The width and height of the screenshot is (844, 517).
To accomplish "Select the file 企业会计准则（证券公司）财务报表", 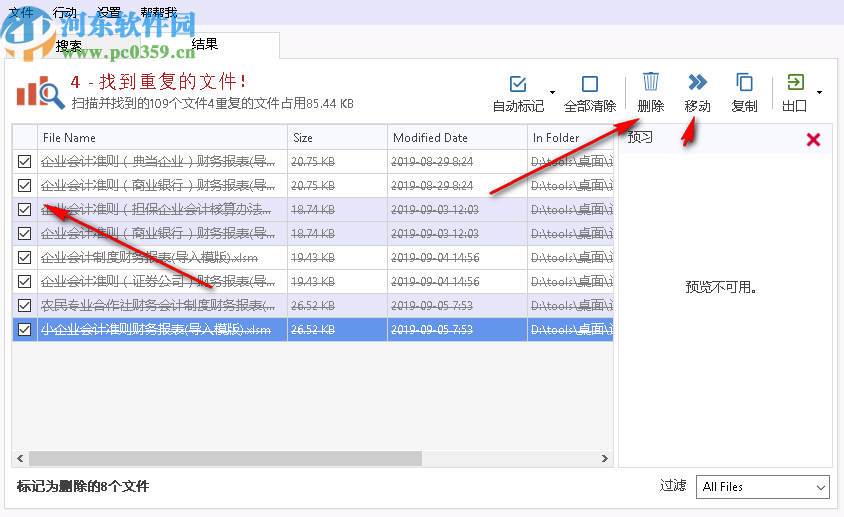I will tap(158, 282).
